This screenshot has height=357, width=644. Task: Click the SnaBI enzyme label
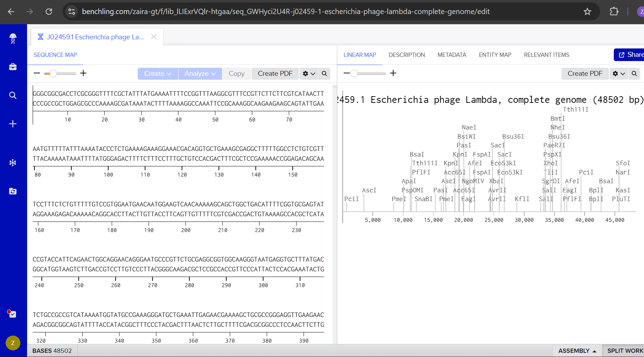pos(423,199)
